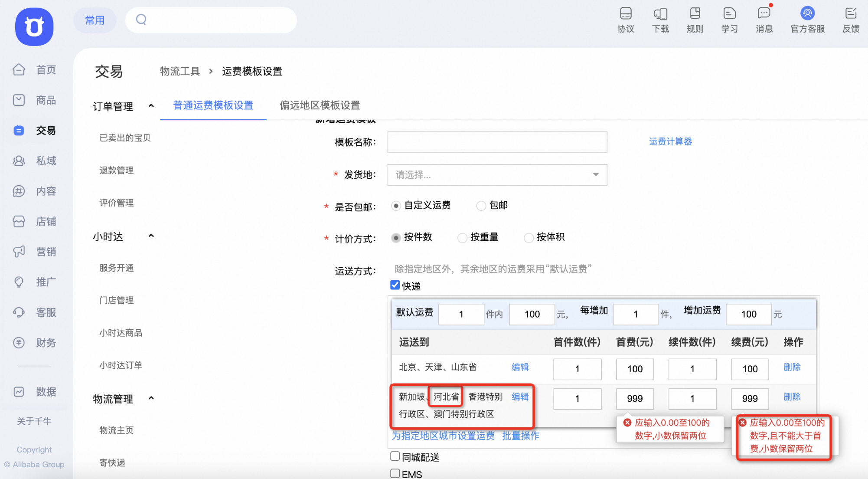Click the Qianniu app logo
Image resolution: width=868 pixels, height=479 pixels.
click(34, 26)
